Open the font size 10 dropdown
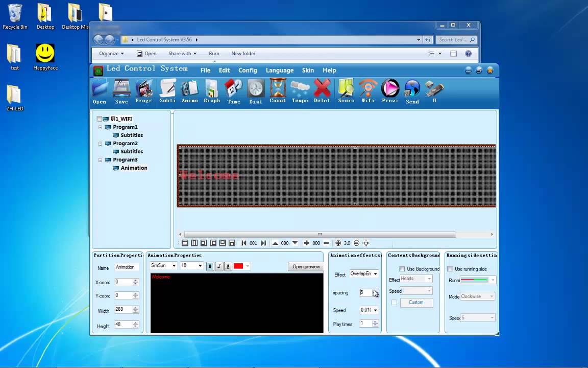The width and height of the screenshot is (588, 368). (x=200, y=265)
